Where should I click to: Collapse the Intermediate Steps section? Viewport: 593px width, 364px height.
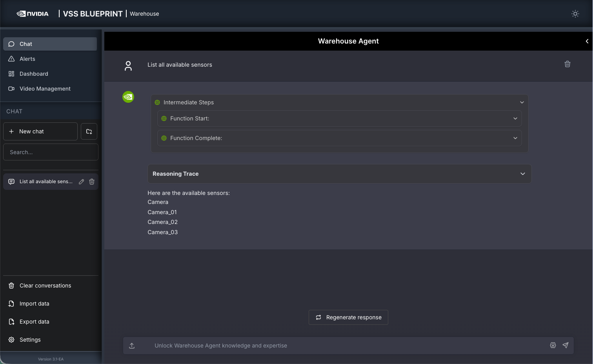[522, 102]
